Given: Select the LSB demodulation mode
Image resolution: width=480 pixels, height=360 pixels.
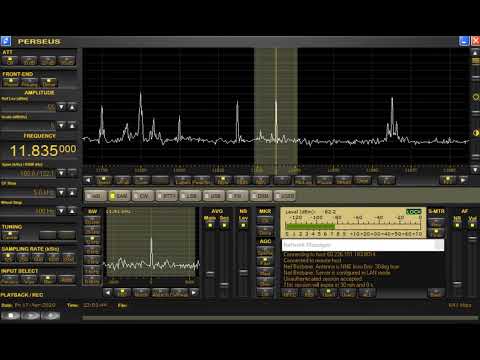Looking at the screenshot, I should click(190, 196).
